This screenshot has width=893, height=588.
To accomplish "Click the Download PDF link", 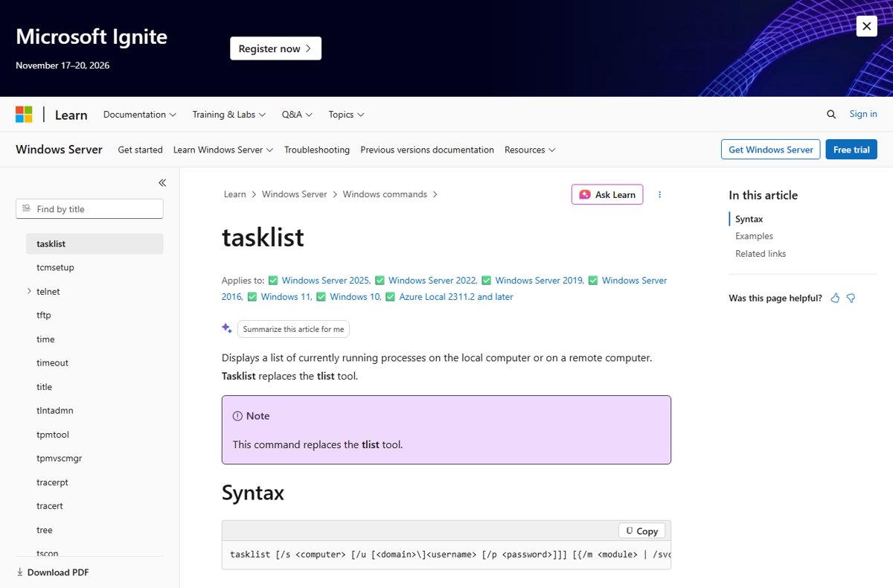I will [53, 572].
